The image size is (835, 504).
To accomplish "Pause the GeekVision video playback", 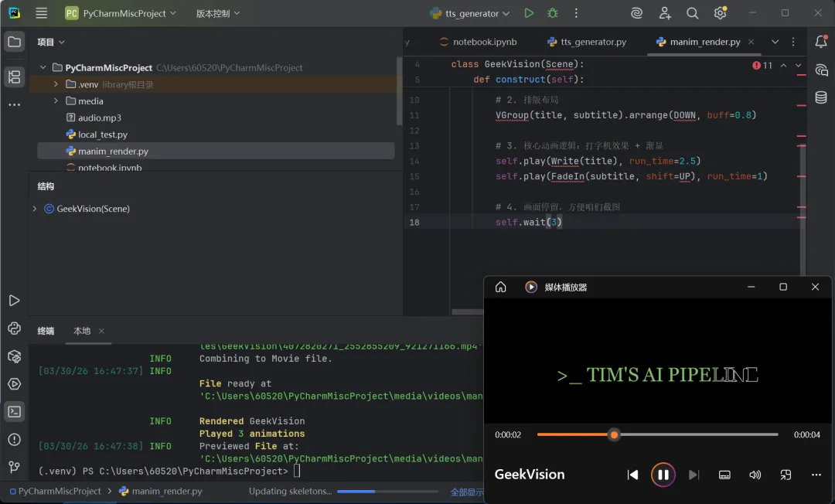I will pyautogui.click(x=663, y=475).
